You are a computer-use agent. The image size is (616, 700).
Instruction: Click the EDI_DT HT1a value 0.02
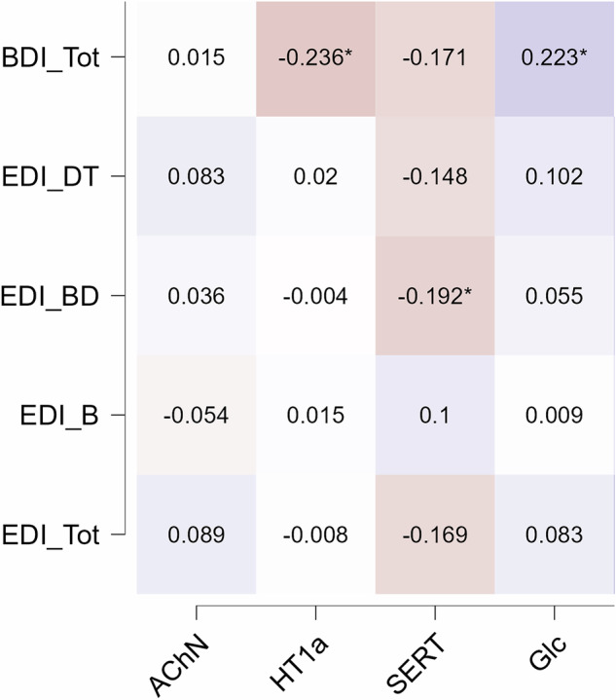coord(315,177)
